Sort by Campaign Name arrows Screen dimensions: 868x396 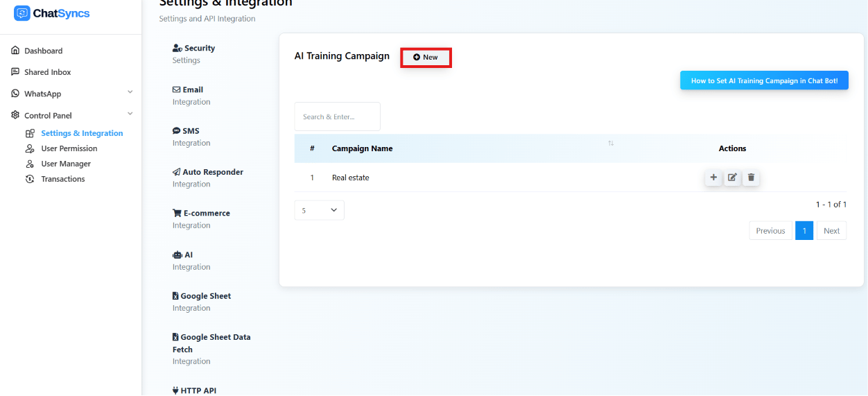click(x=611, y=144)
